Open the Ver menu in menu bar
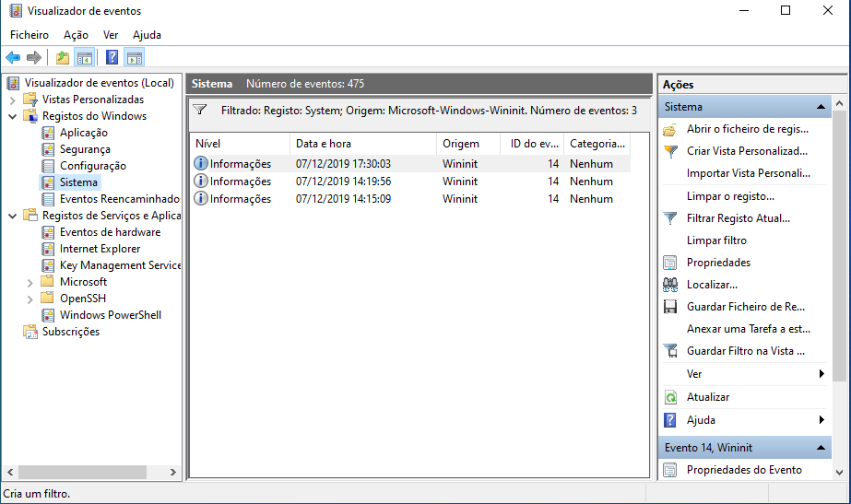The height and width of the screenshot is (504, 851). pos(111,35)
